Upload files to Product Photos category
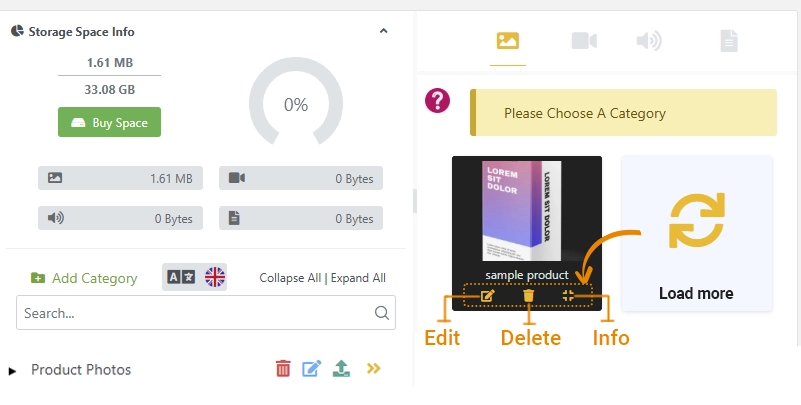 coord(341,369)
